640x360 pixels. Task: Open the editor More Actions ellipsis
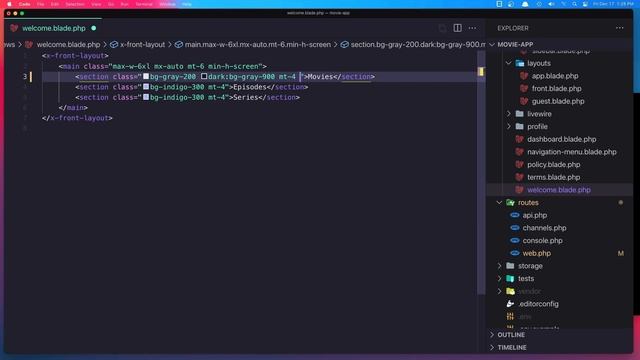472,28
